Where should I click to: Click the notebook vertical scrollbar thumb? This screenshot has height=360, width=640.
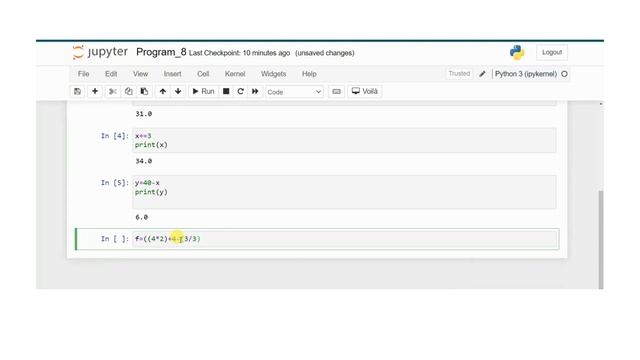[x=601, y=240]
